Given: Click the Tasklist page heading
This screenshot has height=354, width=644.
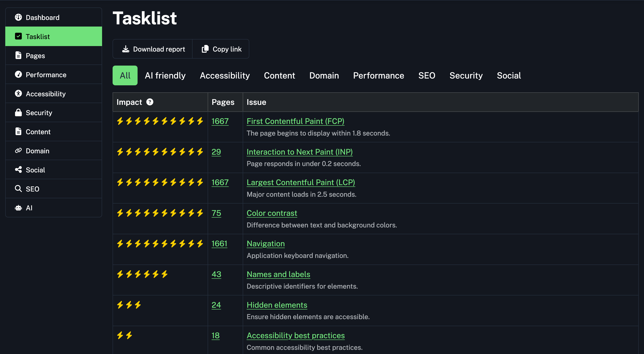Looking at the screenshot, I should 145,18.
